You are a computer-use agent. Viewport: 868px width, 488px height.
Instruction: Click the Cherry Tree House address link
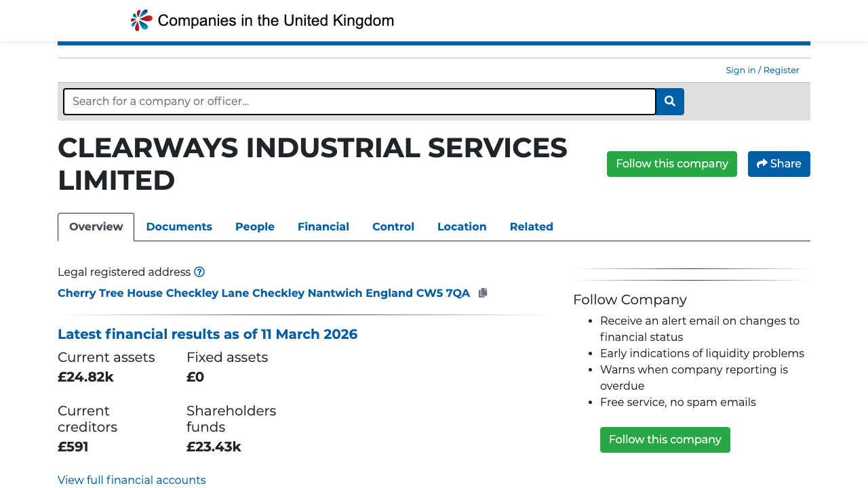264,292
